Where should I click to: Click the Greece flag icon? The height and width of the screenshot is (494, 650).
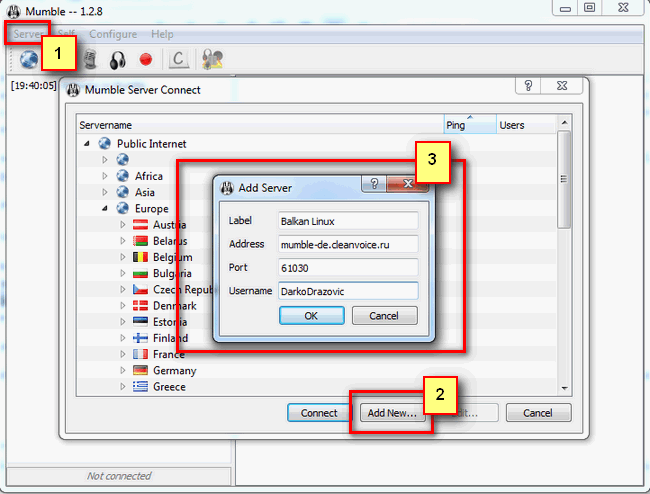point(140,386)
